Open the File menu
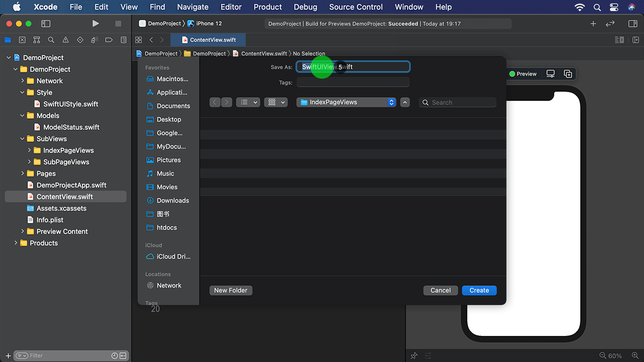Viewport: 644px width, 362px height. click(x=76, y=7)
